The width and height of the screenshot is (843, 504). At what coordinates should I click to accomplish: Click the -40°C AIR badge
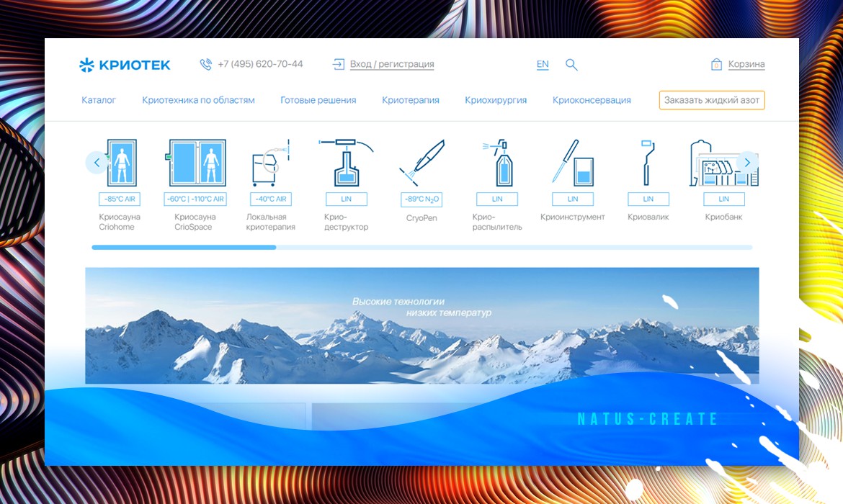click(x=271, y=199)
